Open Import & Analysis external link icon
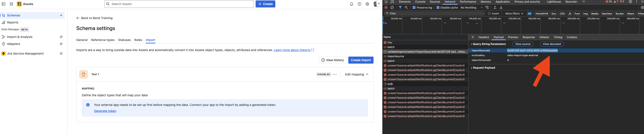The width and height of the screenshot is (644, 134). click(61, 37)
